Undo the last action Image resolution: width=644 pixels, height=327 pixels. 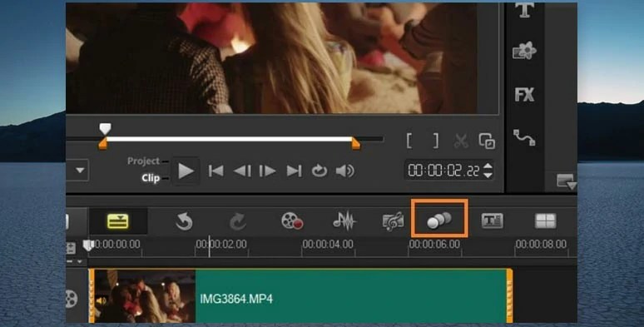184,222
